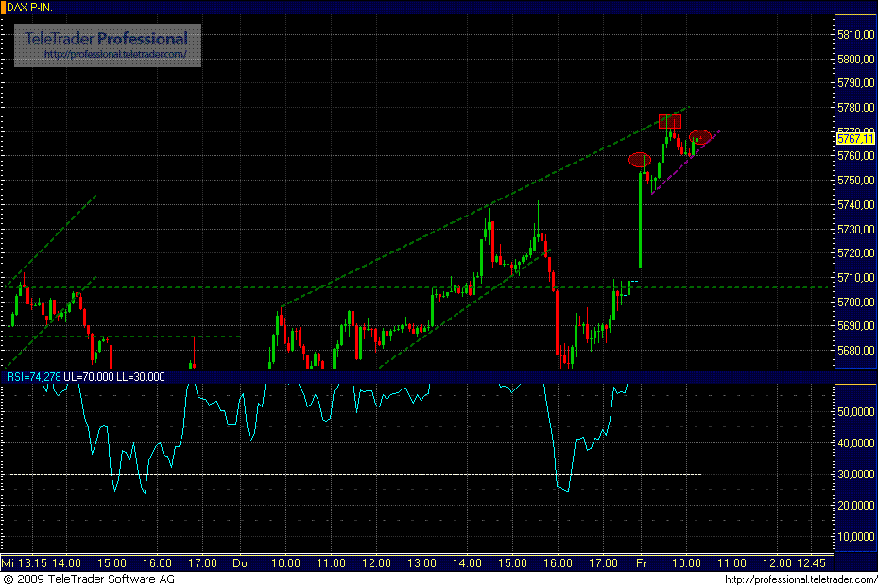Select the TeleTrader Professional logo watermark
The height and width of the screenshot is (588, 878).
(x=104, y=40)
